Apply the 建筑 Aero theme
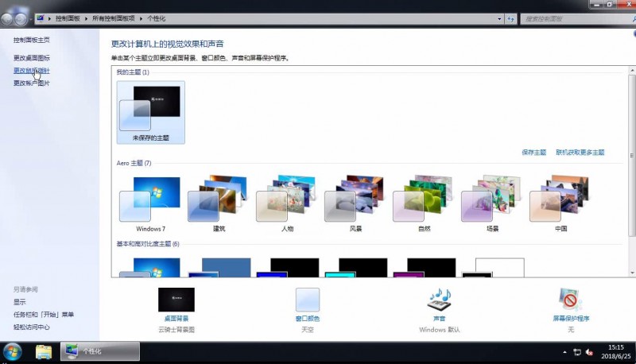Image resolution: width=636 pixels, height=364 pixels. (x=219, y=204)
